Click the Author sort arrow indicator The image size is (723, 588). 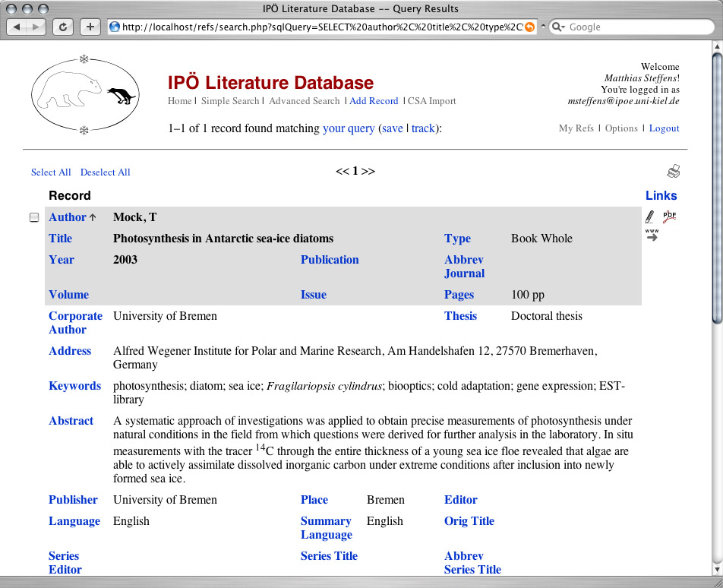click(x=93, y=217)
